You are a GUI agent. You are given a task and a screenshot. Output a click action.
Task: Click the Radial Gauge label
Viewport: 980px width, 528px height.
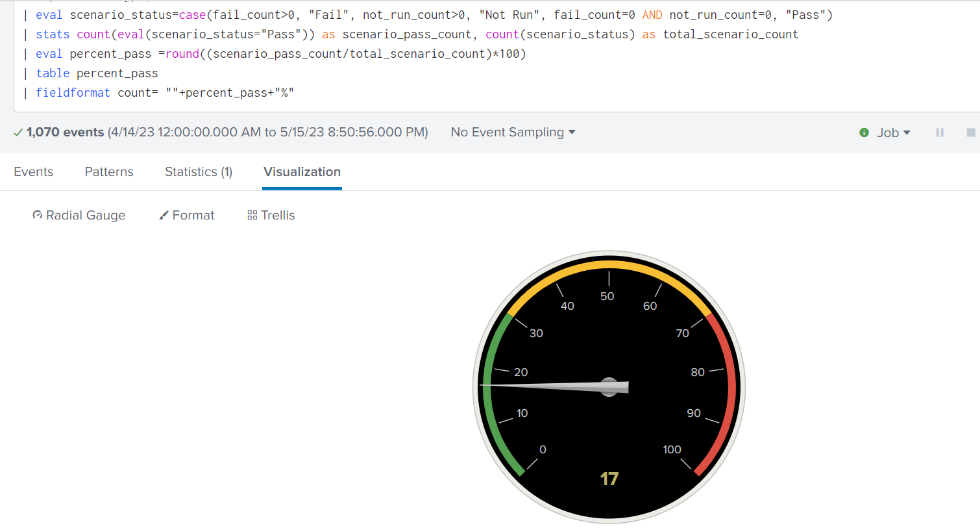click(85, 214)
